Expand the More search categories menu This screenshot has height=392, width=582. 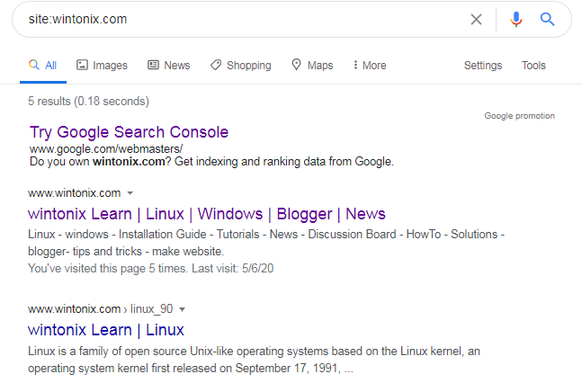(370, 66)
